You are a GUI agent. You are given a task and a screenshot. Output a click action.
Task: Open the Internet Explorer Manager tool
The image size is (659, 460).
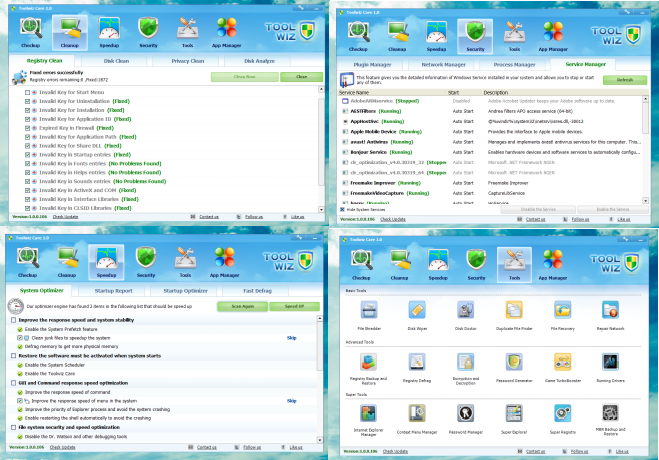(369, 414)
